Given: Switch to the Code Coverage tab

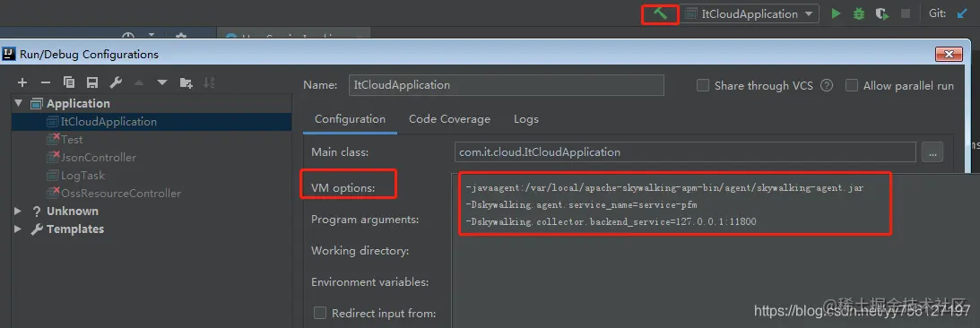Looking at the screenshot, I should click(x=449, y=118).
